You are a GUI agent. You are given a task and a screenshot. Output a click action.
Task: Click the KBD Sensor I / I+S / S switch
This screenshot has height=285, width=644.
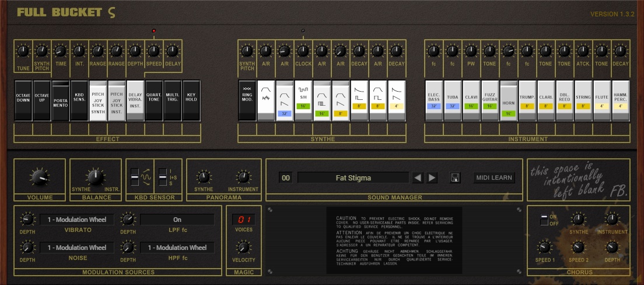(x=163, y=177)
